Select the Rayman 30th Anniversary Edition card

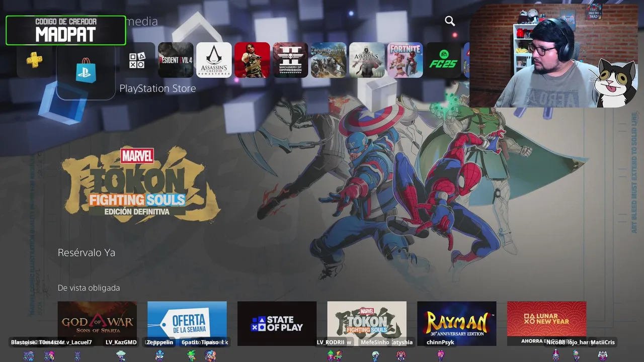coord(457,323)
